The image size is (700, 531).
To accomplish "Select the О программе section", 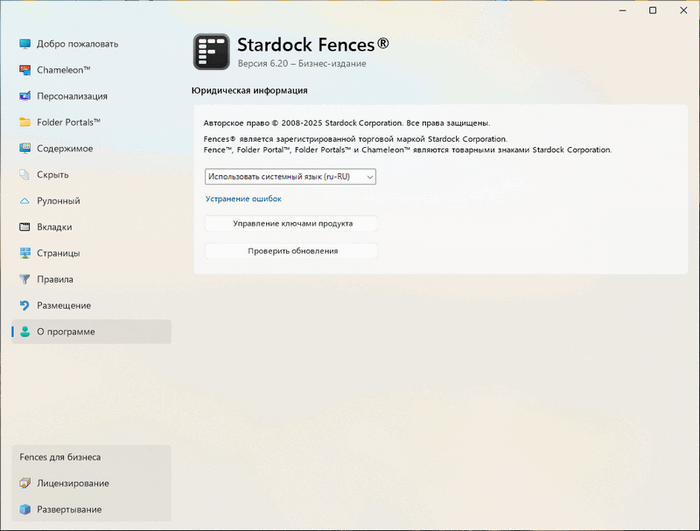I will click(x=66, y=331).
